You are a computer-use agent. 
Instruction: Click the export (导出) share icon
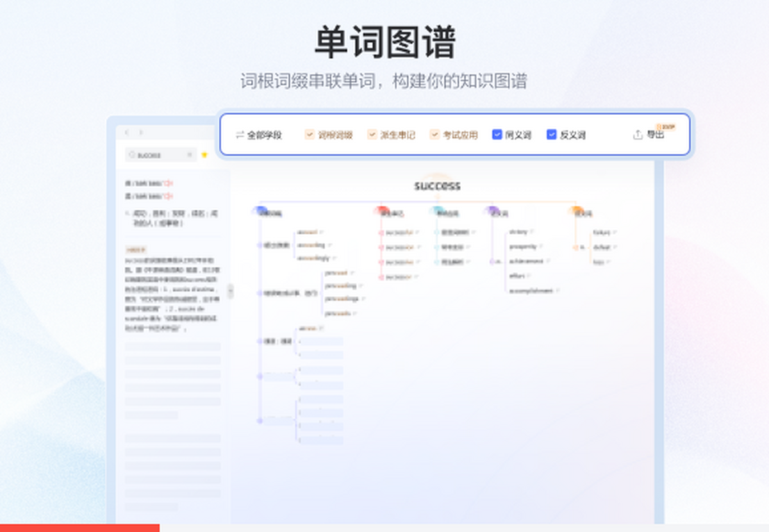point(638,135)
